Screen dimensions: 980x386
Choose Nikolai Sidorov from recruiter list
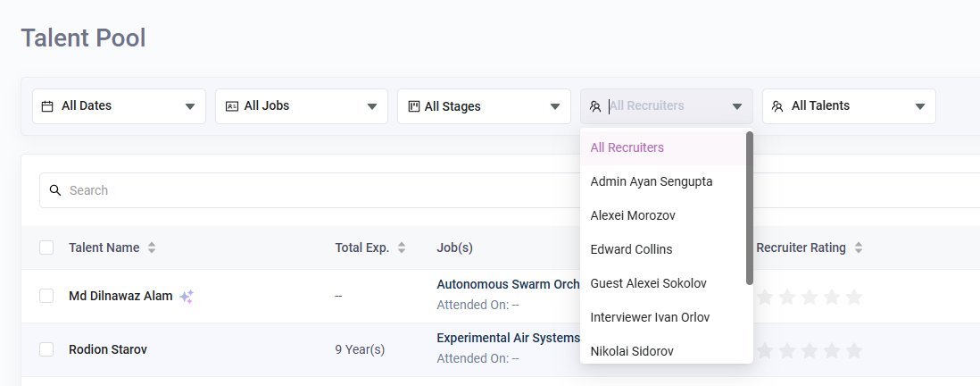tap(663, 349)
